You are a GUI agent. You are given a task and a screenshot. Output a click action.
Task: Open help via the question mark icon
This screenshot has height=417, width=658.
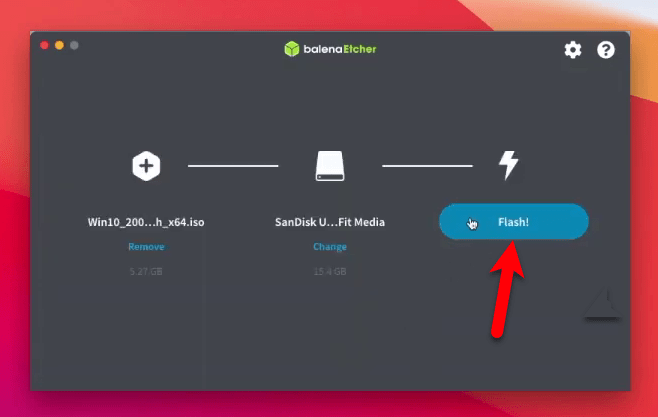(606, 50)
